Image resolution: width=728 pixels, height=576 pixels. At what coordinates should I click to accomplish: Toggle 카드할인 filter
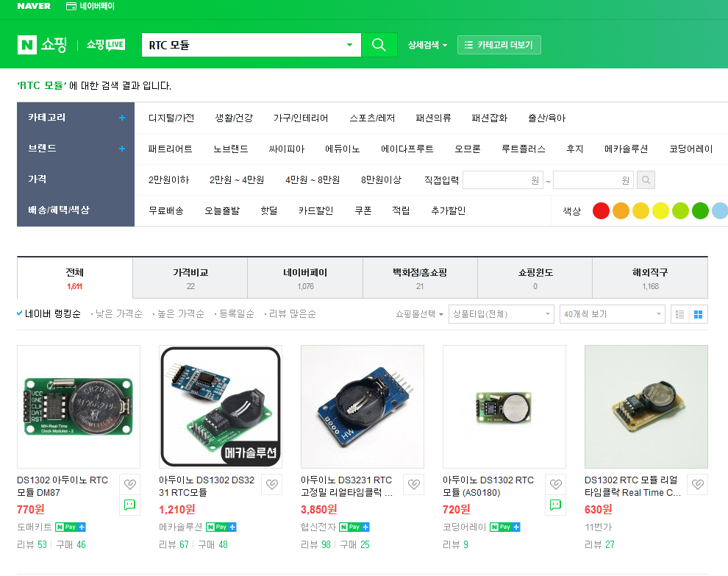[x=315, y=211]
